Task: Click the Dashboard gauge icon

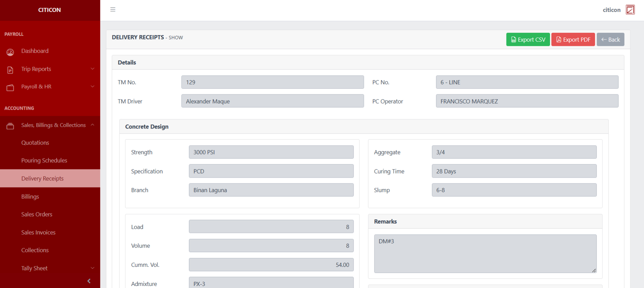Action: [10, 52]
